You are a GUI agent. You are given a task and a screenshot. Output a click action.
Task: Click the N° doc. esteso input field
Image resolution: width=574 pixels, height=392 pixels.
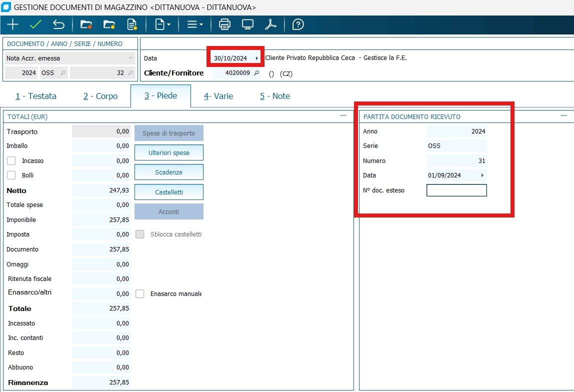456,190
